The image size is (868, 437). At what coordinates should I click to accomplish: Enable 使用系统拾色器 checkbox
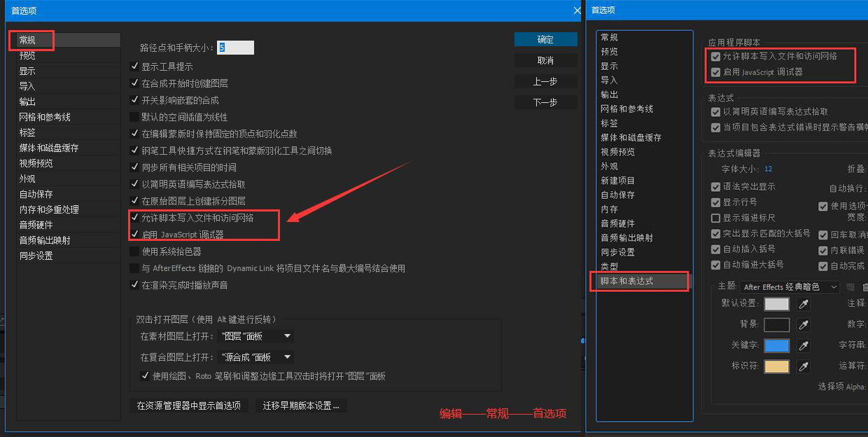pyautogui.click(x=135, y=251)
